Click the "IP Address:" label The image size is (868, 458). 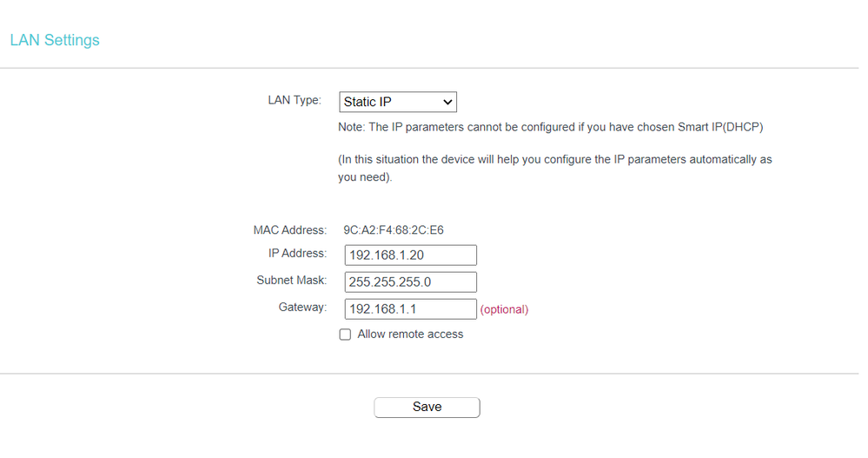click(x=297, y=254)
